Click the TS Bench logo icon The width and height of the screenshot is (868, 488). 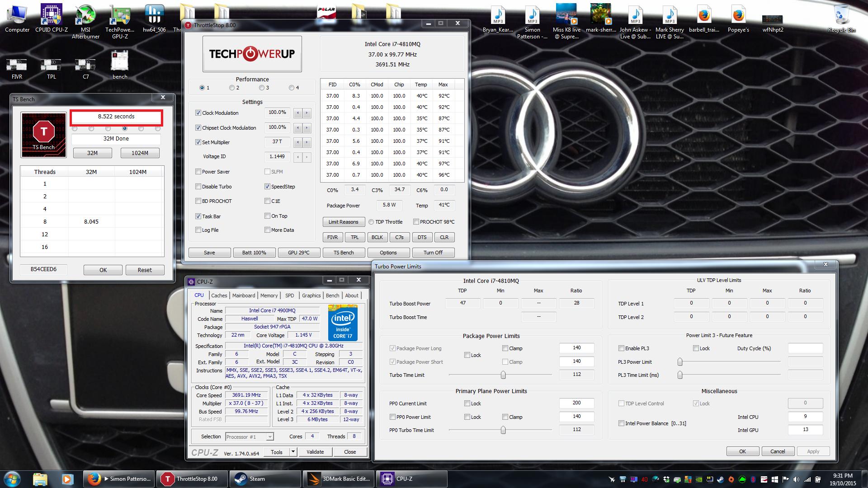44,135
